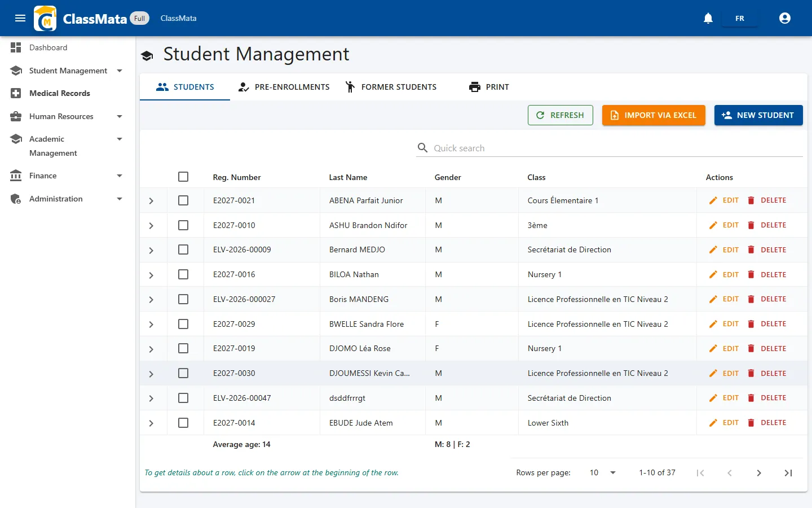Tick the select-all checkbox in table header
812x508 pixels.
coord(183,177)
